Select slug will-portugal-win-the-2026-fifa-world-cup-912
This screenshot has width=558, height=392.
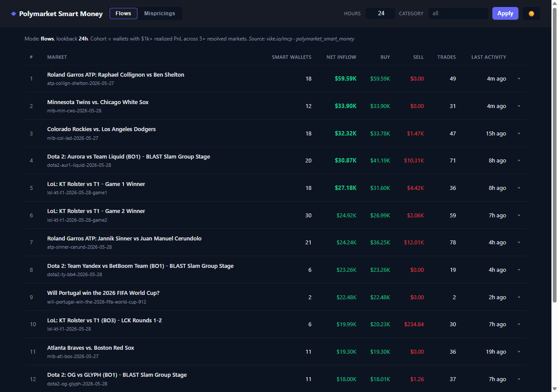pyautogui.click(x=97, y=302)
